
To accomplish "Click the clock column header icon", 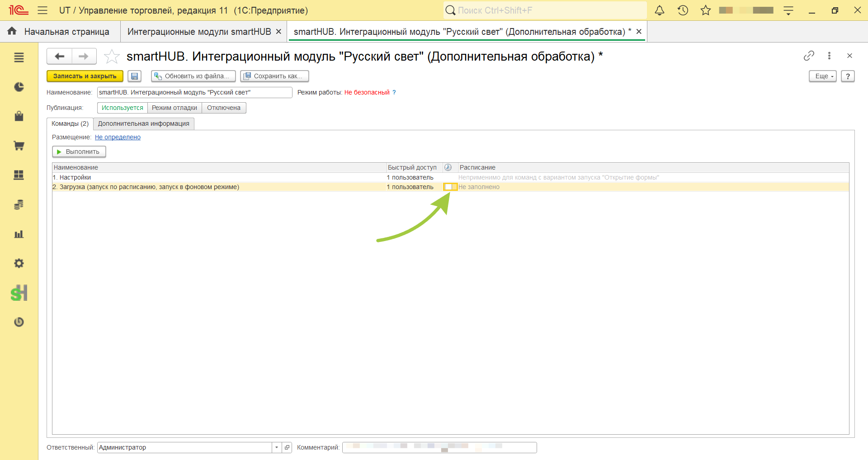I will coord(448,167).
